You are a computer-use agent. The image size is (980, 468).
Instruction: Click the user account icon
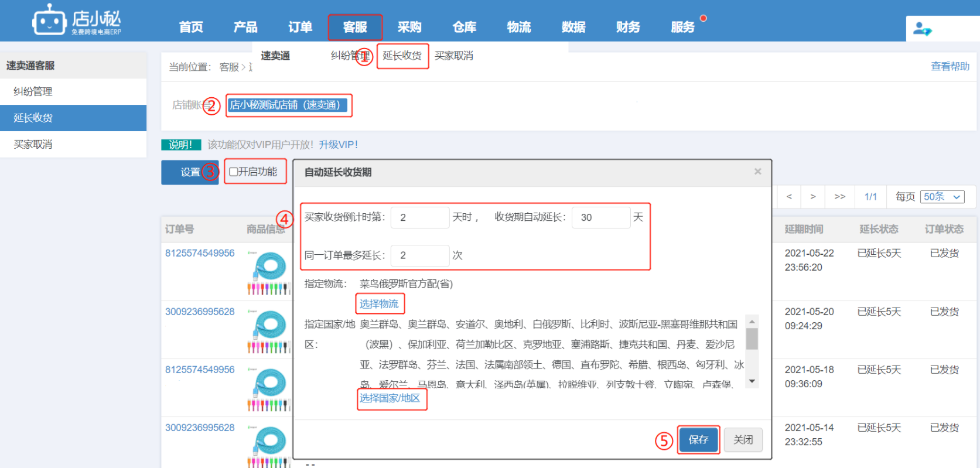tap(922, 28)
